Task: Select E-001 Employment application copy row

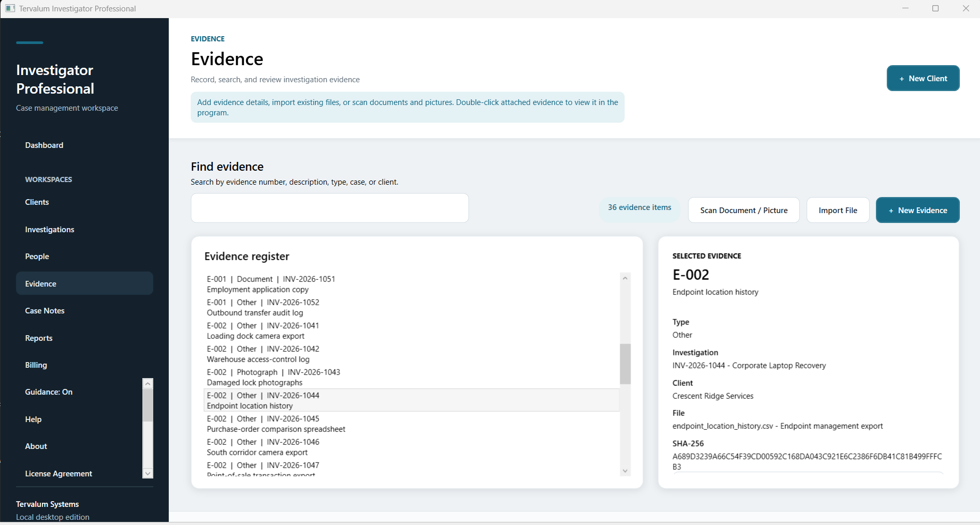Action: (x=412, y=284)
